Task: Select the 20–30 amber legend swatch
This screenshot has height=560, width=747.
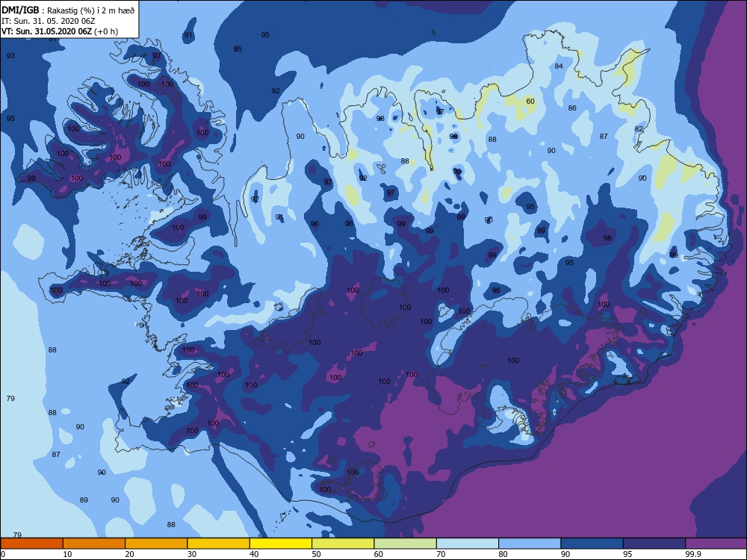Action: pos(156,544)
